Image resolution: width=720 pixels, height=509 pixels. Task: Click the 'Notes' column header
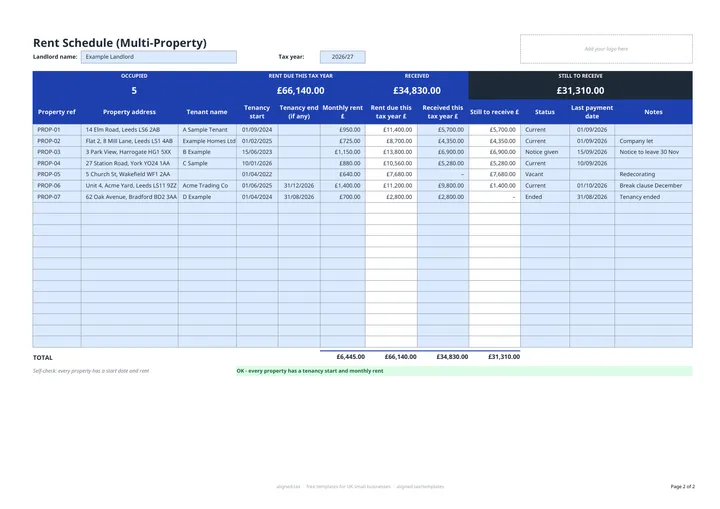click(x=653, y=112)
